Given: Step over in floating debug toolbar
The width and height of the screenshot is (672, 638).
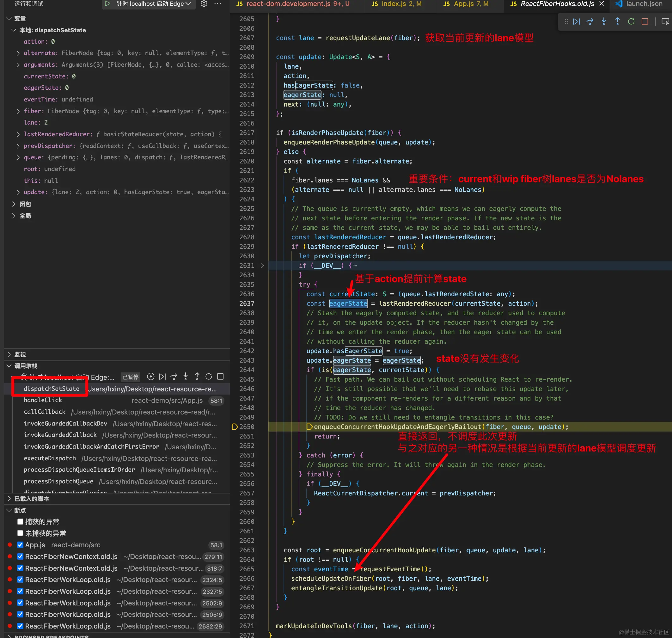Looking at the screenshot, I should [590, 21].
